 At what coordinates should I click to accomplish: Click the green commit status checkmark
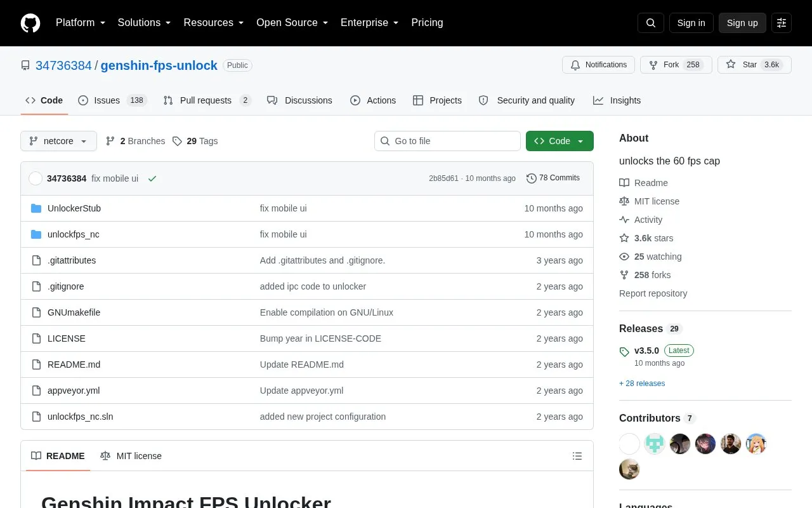(152, 178)
